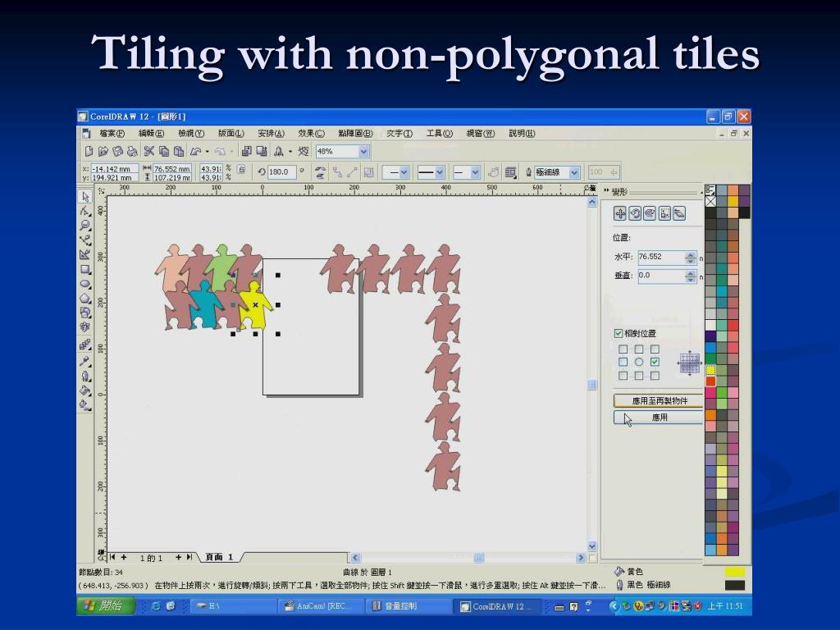840x630 pixels.
Task: Click the Undo arrow icon
Action: click(195, 152)
